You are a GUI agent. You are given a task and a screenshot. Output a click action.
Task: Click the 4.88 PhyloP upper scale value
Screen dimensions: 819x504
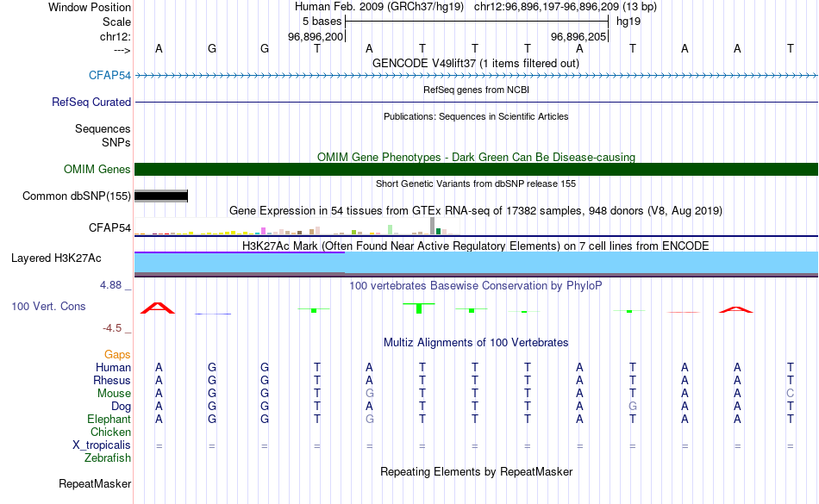(110, 285)
